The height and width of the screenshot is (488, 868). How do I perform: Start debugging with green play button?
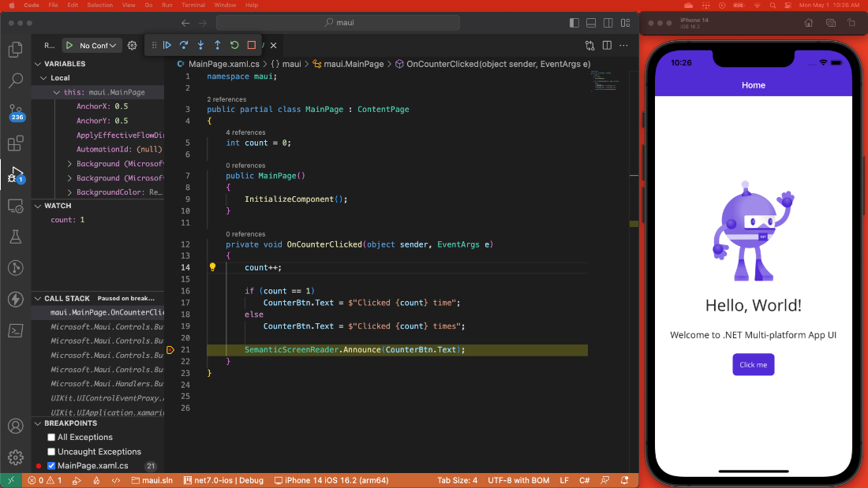point(69,46)
